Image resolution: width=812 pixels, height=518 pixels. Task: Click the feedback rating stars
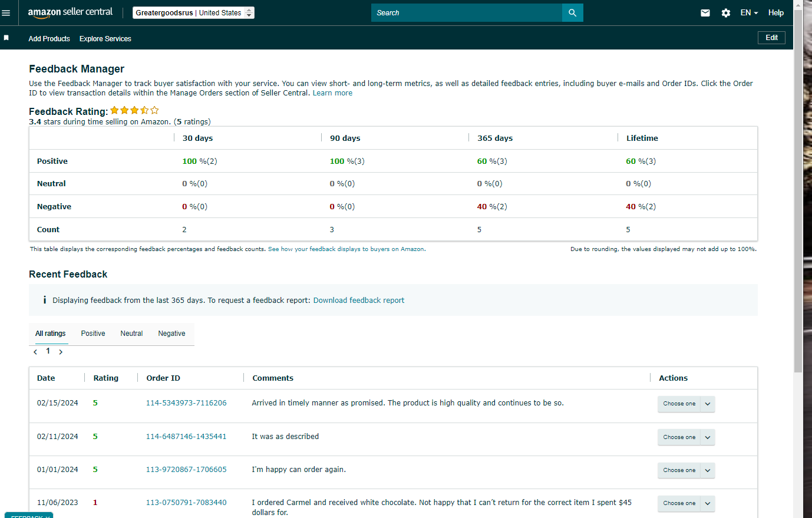click(x=134, y=110)
